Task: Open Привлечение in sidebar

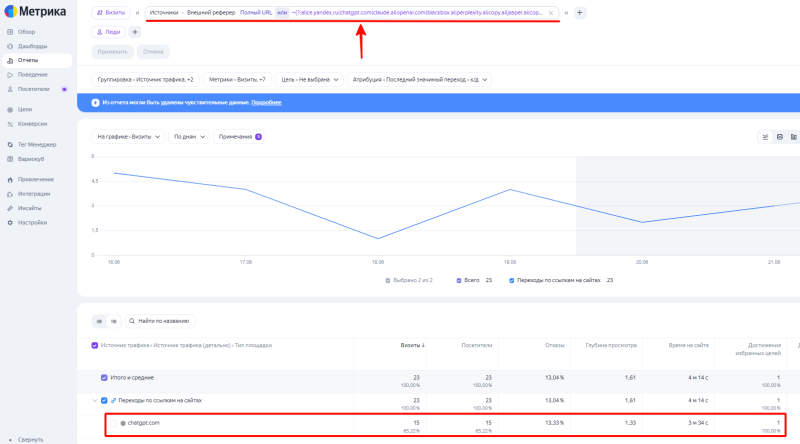Action: [36, 179]
